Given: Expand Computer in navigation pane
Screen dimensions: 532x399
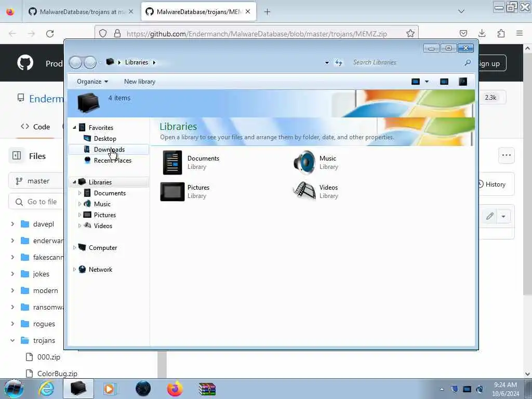Looking at the screenshot, I should pyautogui.click(x=74, y=248).
